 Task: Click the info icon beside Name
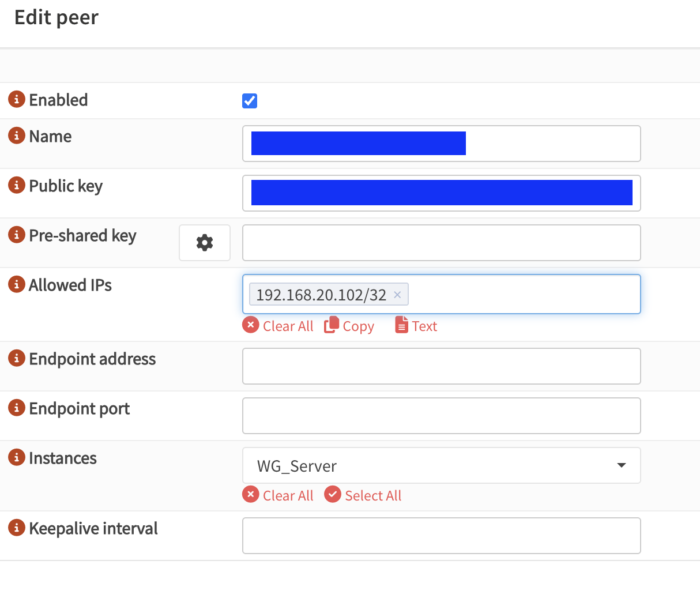(17, 136)
